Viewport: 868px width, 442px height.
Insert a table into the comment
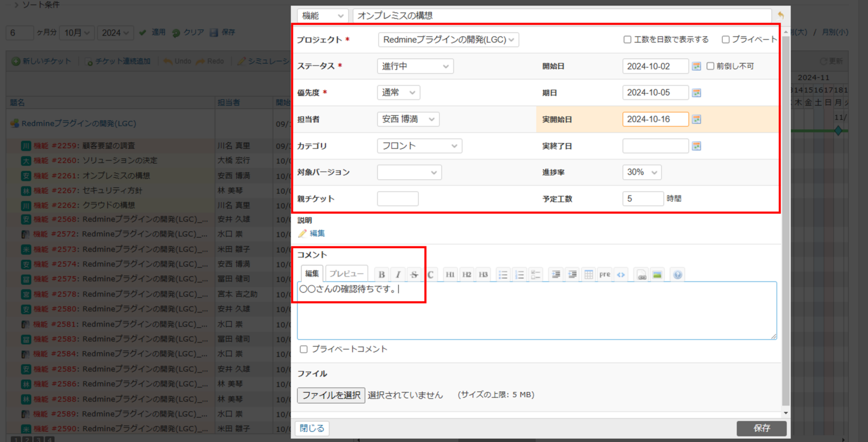(x=588, y=274)
